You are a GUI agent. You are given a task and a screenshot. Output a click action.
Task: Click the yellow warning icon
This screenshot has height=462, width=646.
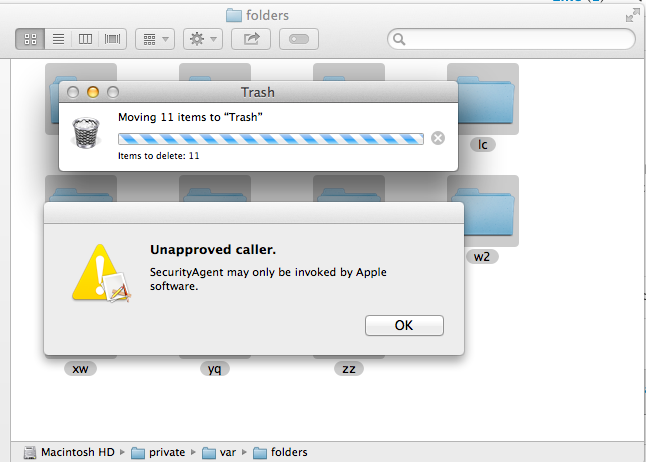pos(101,273)
